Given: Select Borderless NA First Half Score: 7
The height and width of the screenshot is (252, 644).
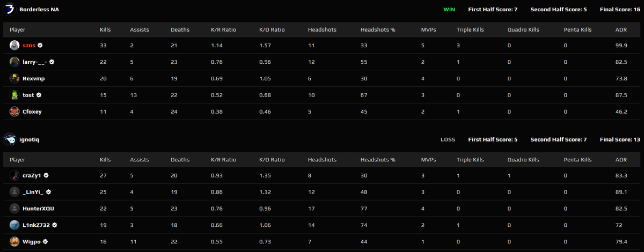Looking at the screenshot, I should [493, 10].
